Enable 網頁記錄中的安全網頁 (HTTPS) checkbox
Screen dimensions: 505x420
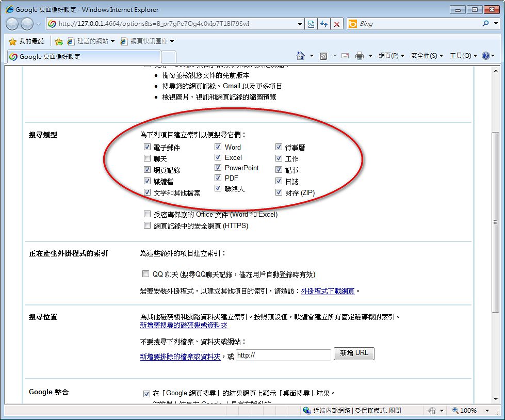[x=147, y=225]
